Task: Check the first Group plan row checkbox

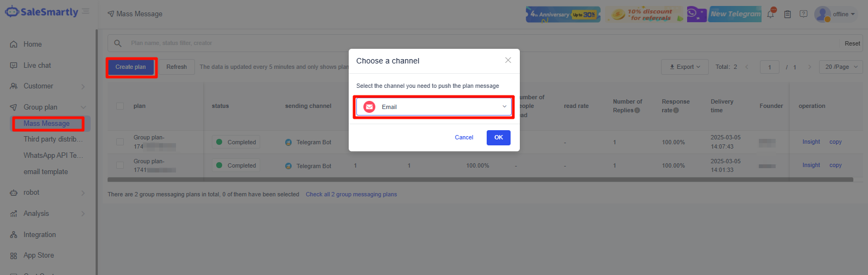Action: (x=120, y=142)
